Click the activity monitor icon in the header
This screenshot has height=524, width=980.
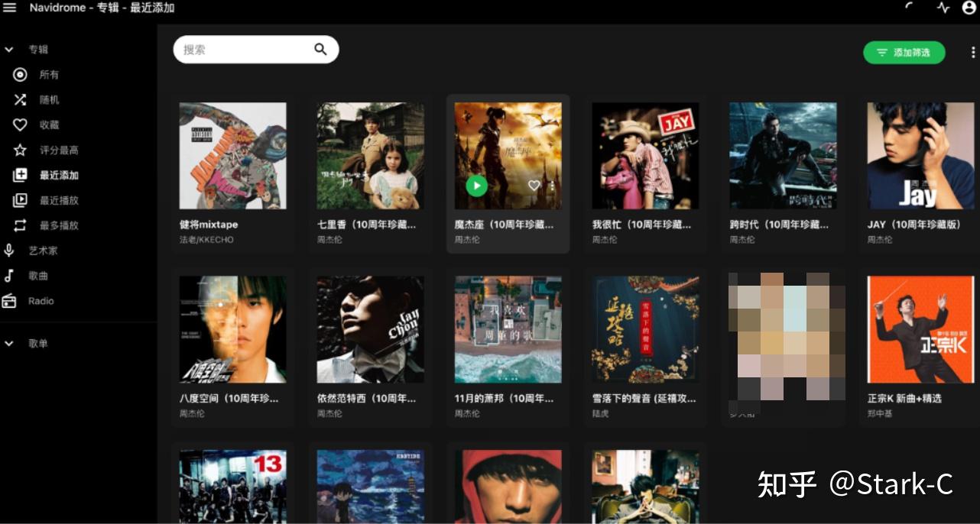[x=944, y=8]
